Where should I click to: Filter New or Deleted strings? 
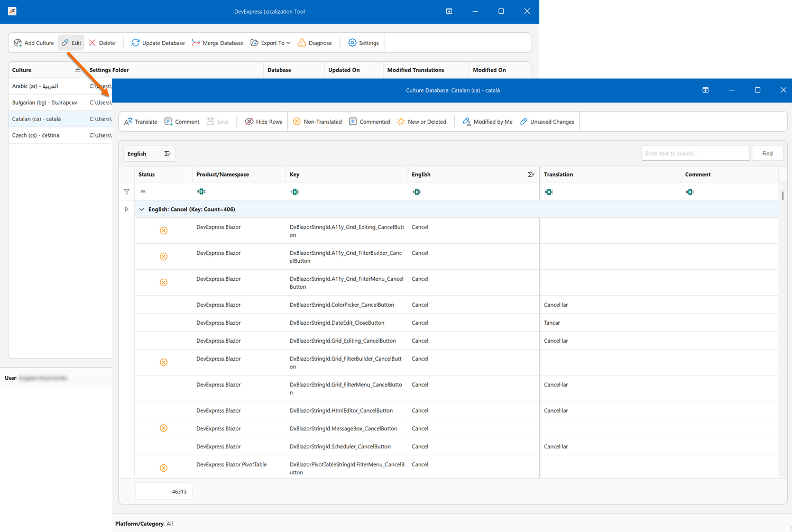[x=422, y=121]
